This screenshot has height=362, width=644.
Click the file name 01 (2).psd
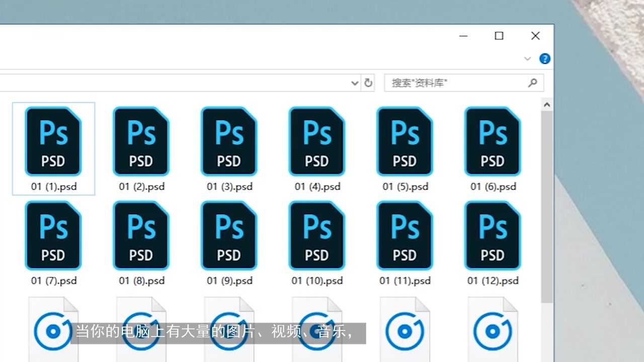pos(142,187)
